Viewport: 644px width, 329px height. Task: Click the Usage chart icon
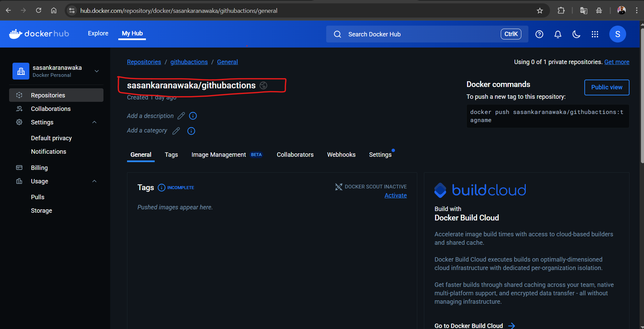[x=19, y=181]
